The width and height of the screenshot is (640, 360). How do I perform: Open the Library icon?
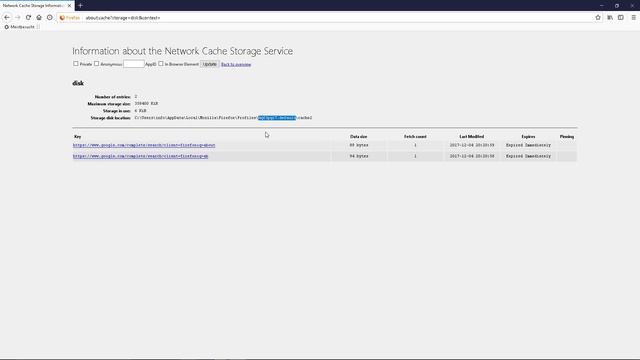610,18
